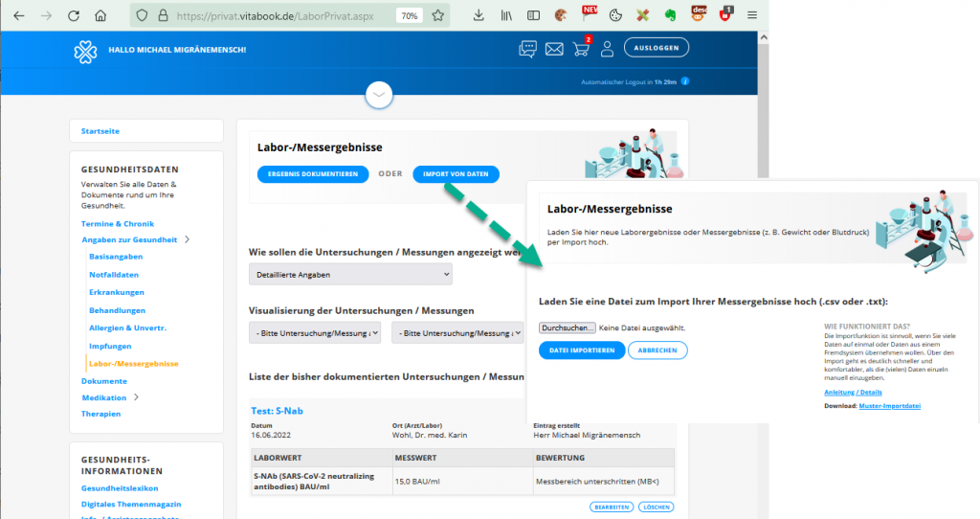
Task: Open Gesundheitslexikon link
Action: (120, 487)
